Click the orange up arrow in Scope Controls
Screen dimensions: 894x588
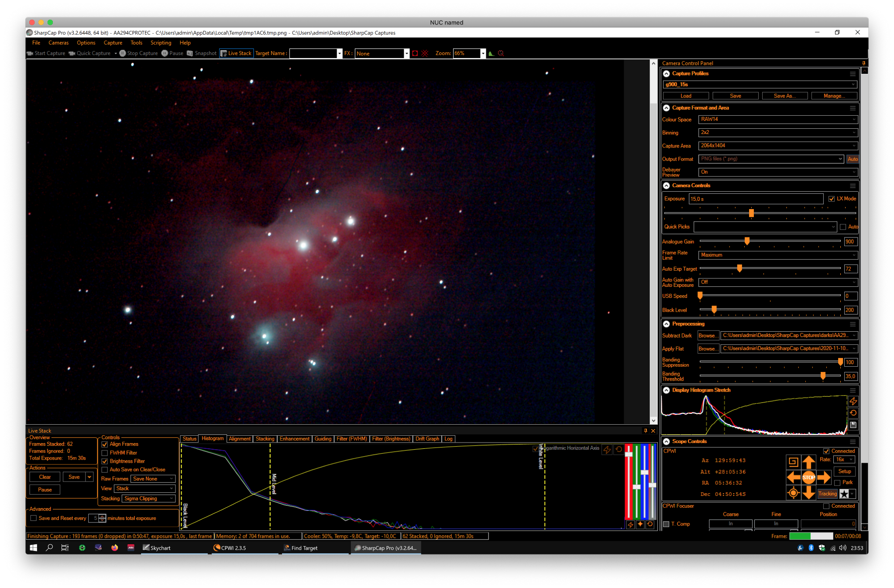808,461
